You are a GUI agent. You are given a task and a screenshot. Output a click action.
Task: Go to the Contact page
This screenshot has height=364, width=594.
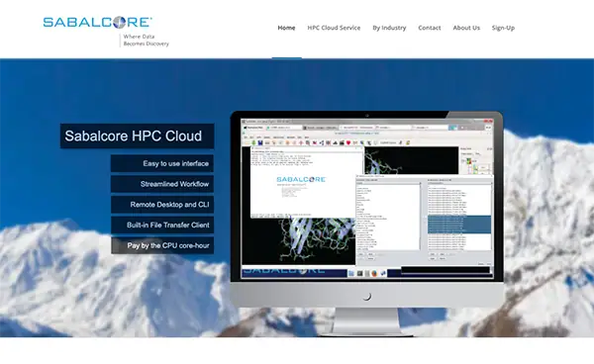coord(430,28)
